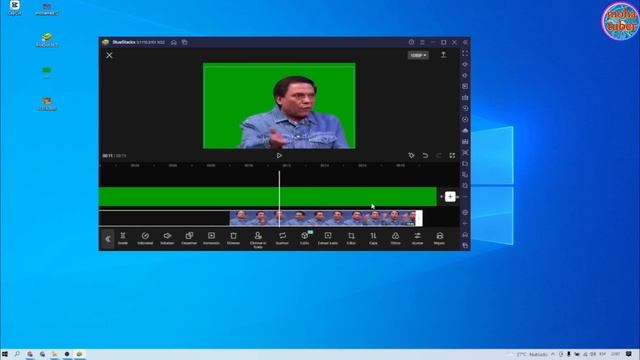The width and height of the screenshot is (640, 360).
Task: Click top eye icon in BlueStacks sidebar
Action: click(465, 64)
